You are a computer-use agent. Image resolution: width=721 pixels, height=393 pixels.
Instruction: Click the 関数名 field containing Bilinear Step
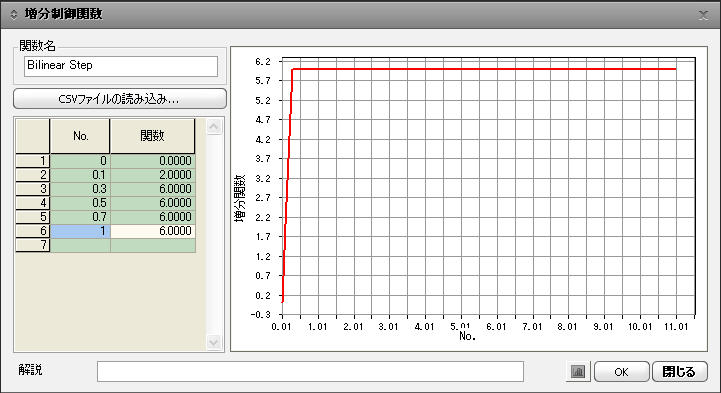tap(121, 66)
